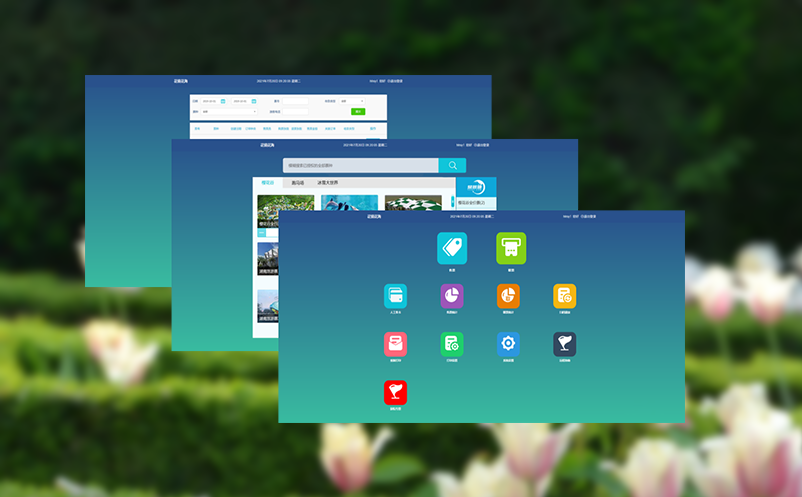Screen dimensions: 802x497
Task: Open the green ticket printer icon
Action: [511, 248]
